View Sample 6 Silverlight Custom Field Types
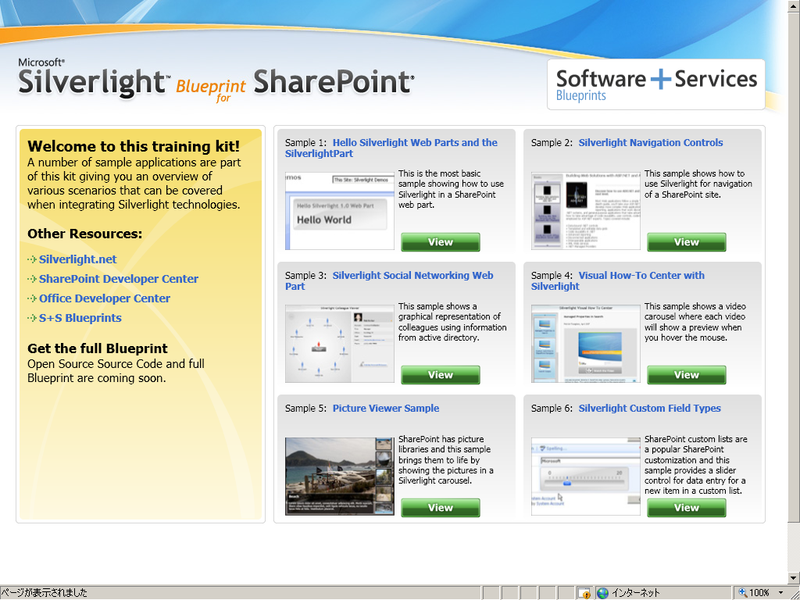The image size is (800, 600). coord(686,508)
